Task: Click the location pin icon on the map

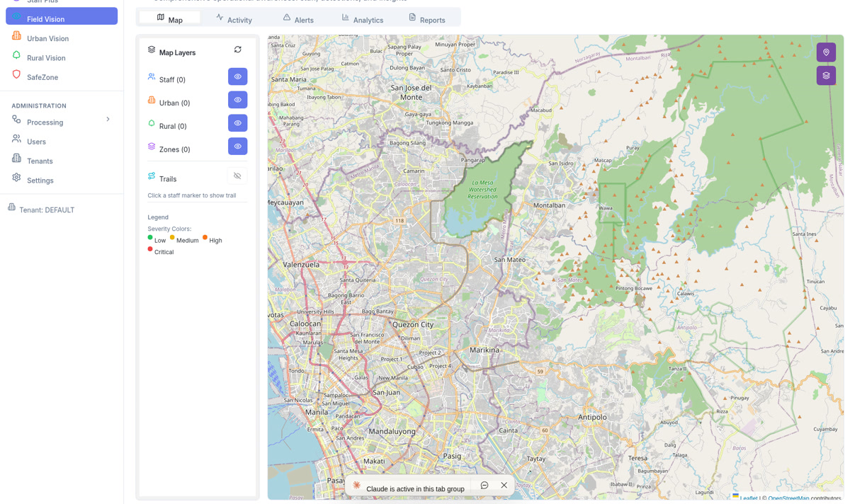Action: (826, 52)
